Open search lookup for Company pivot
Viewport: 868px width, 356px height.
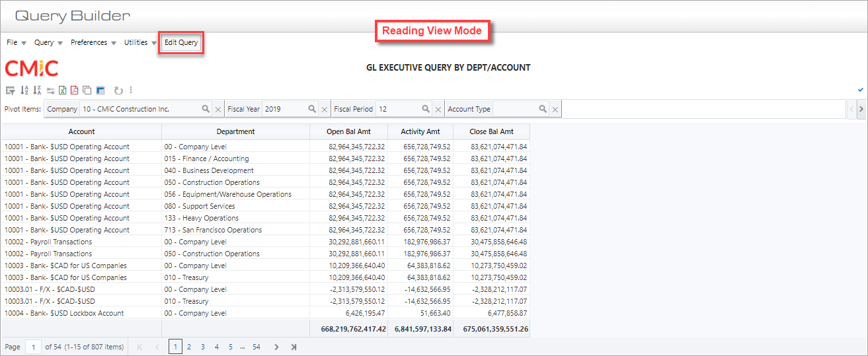(206, 109)
